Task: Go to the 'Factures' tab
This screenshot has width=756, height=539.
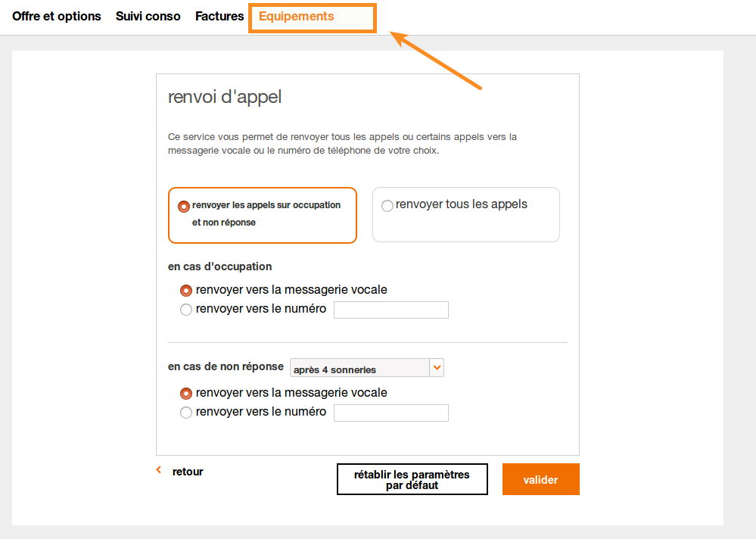Action: point(219,16)
